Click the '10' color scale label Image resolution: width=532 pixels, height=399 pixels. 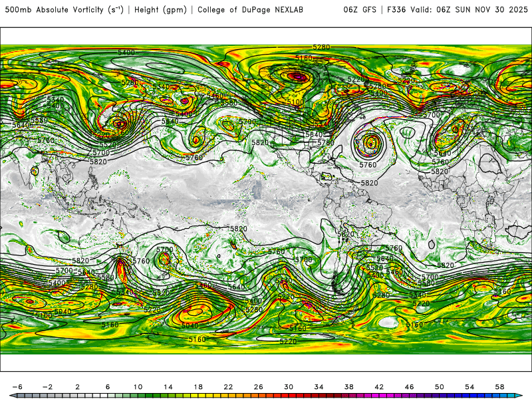138,387
